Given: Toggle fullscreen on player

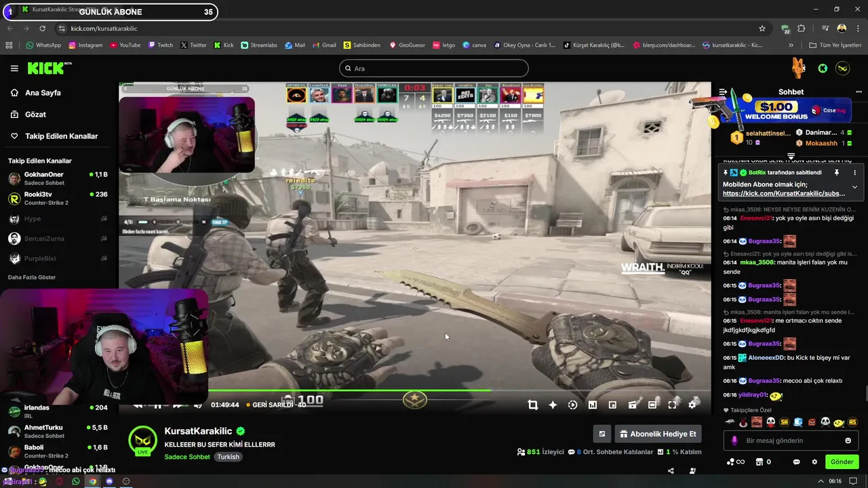Looking at the screenshot, I should pos(672,405).
